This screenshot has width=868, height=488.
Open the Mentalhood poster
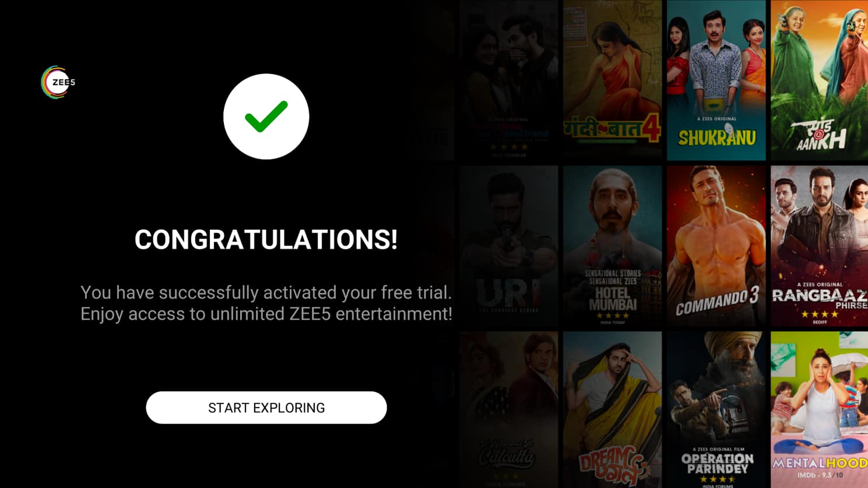(x=819, y=410)
